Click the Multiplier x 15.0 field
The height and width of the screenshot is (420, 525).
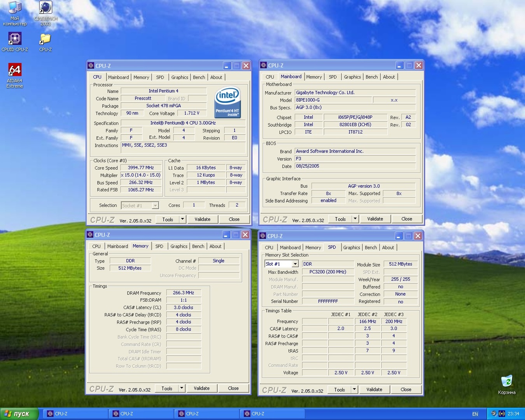[x=141, y=175]
